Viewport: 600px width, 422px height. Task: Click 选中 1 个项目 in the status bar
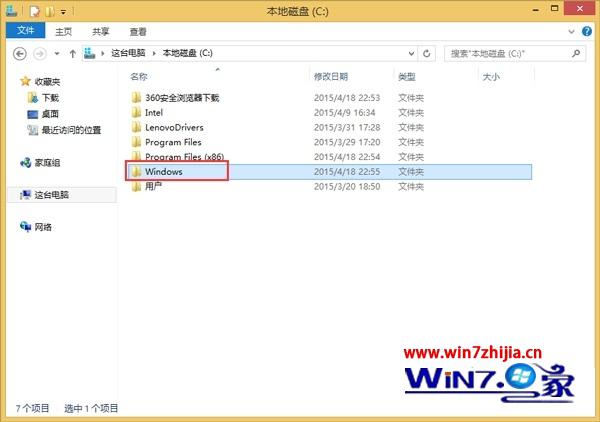click(91, 409)
